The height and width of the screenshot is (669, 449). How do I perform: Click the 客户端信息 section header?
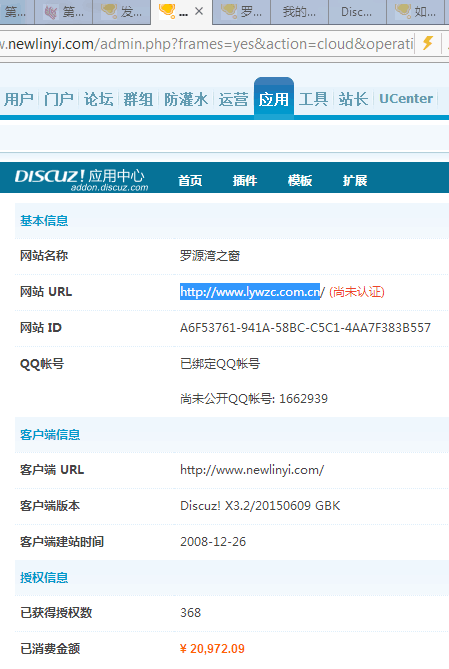click(50, 434)
